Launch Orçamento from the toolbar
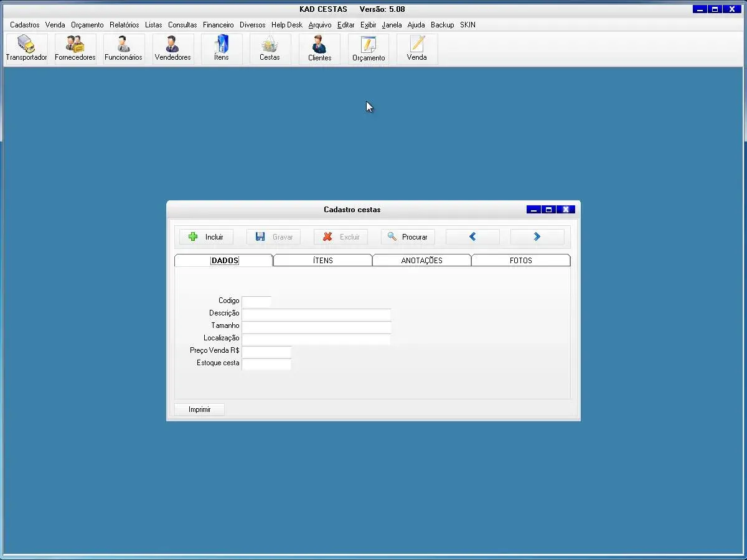 369,49
